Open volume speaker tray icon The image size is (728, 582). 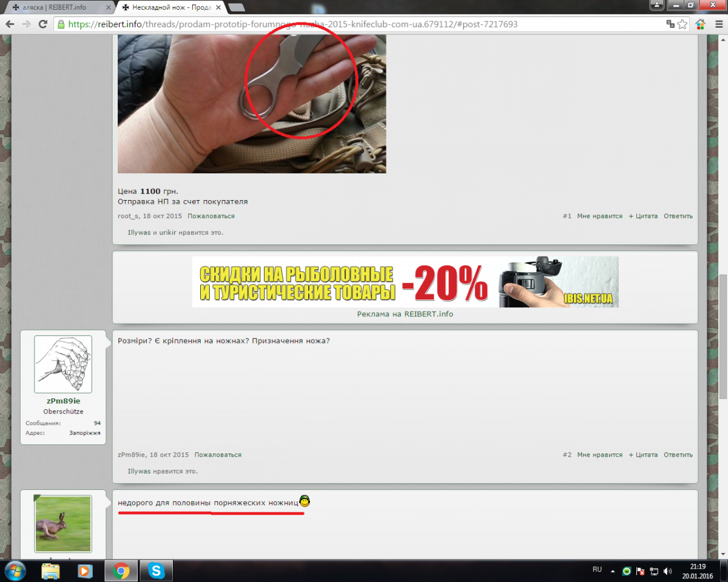pyautogui.click(x=667, y=571)
